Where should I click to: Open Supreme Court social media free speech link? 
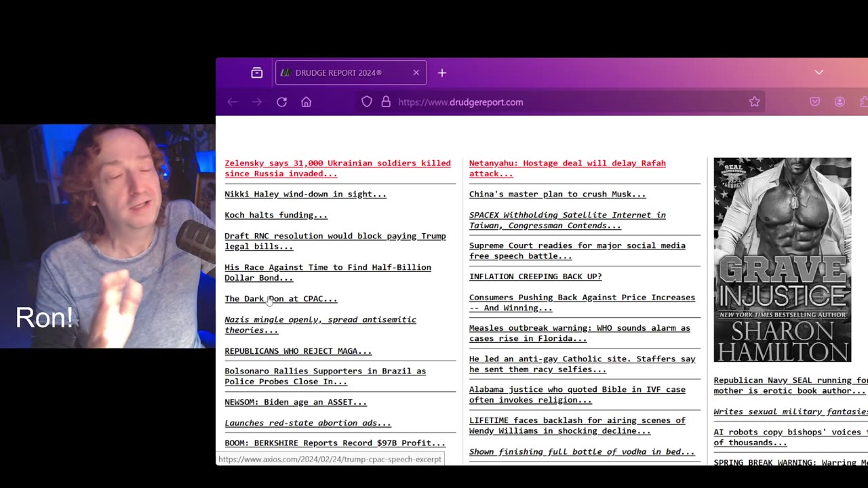pos(577,251)
